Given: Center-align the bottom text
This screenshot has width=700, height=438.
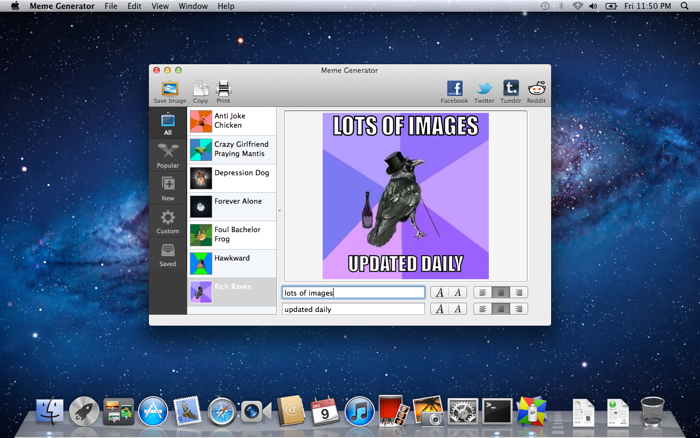Looking at the screenshot, I should pyautogui.click(x=500, y=309).
